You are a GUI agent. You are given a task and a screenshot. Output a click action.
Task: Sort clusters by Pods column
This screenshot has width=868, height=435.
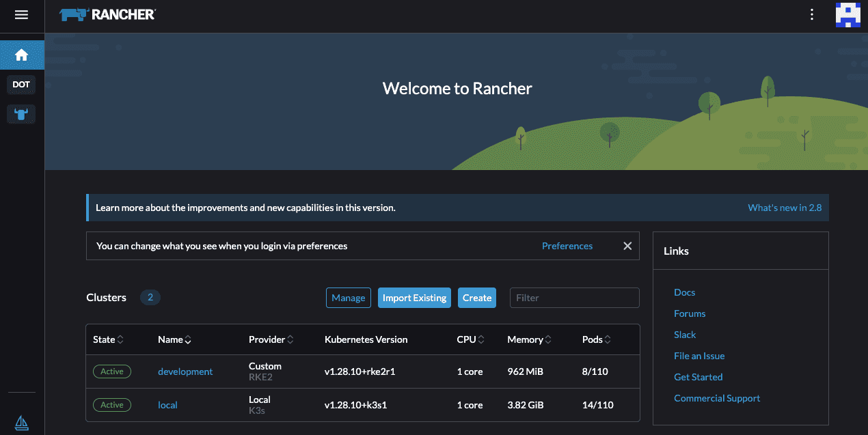click(x=597, y=339)
